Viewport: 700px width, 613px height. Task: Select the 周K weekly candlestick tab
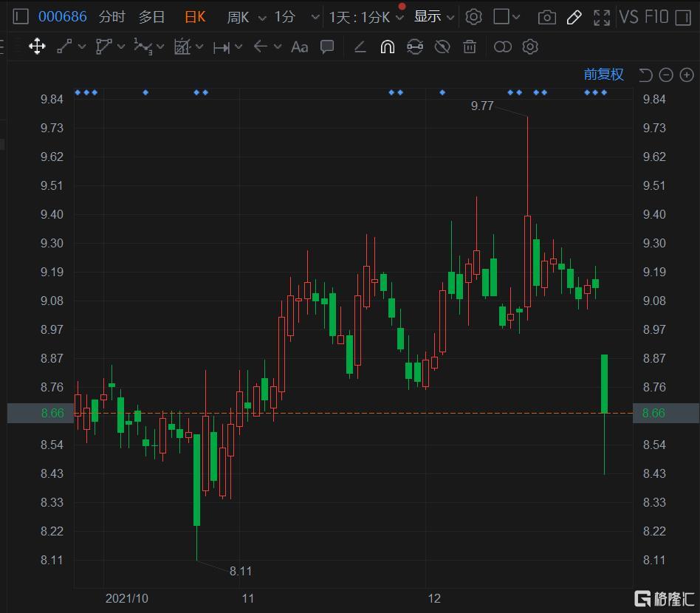pyautogui.click(x=238, y=18)
